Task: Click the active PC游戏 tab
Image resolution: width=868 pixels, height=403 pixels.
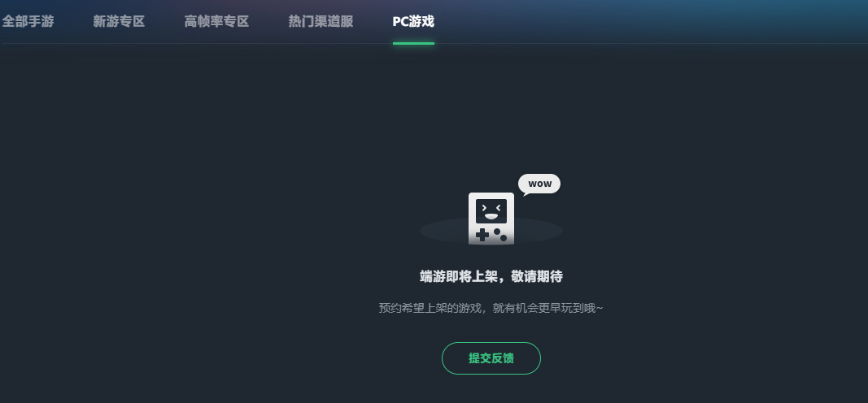Action: pos(413,22)
